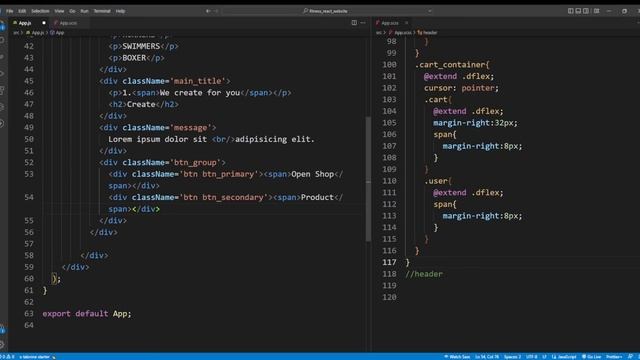The height and width of the screenshot is (360, 640).
Task: Click Spaces: 2 indentation setting
Action: pos(512,357)
